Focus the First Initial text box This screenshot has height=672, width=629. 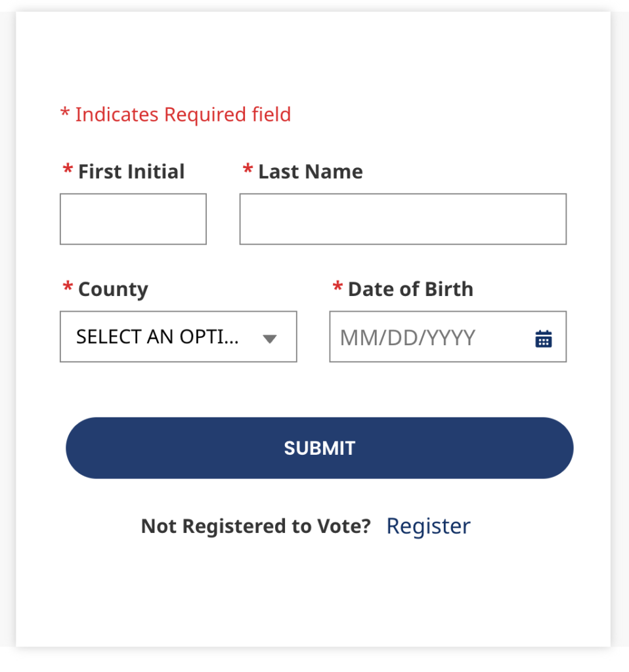tap(133, 219)
